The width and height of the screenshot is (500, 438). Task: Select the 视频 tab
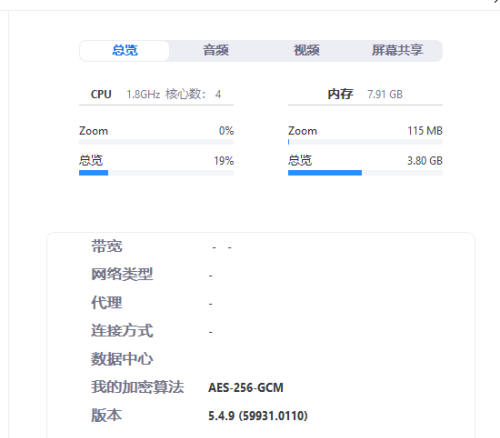[x=306, y=51]
